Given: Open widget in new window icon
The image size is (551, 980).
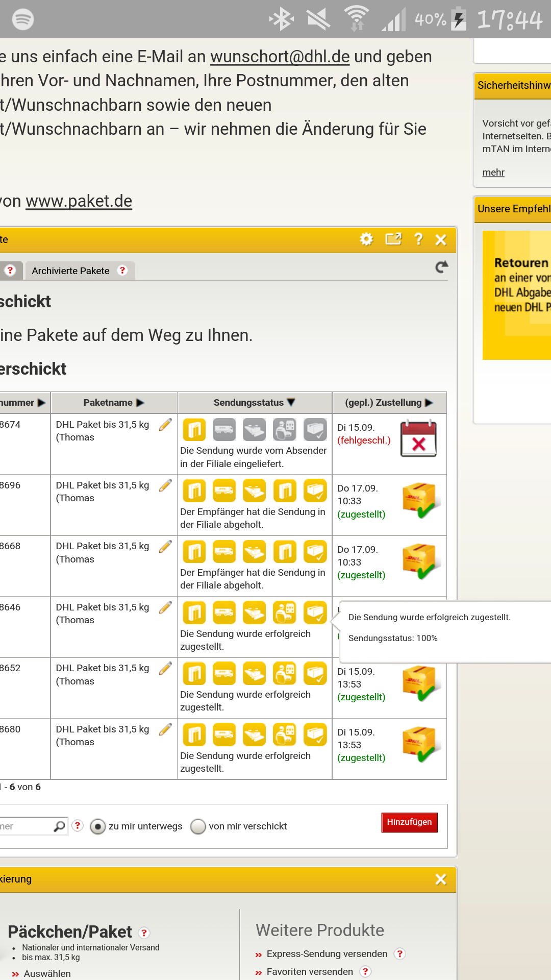Looking at the screenshot, I should 393,239.
